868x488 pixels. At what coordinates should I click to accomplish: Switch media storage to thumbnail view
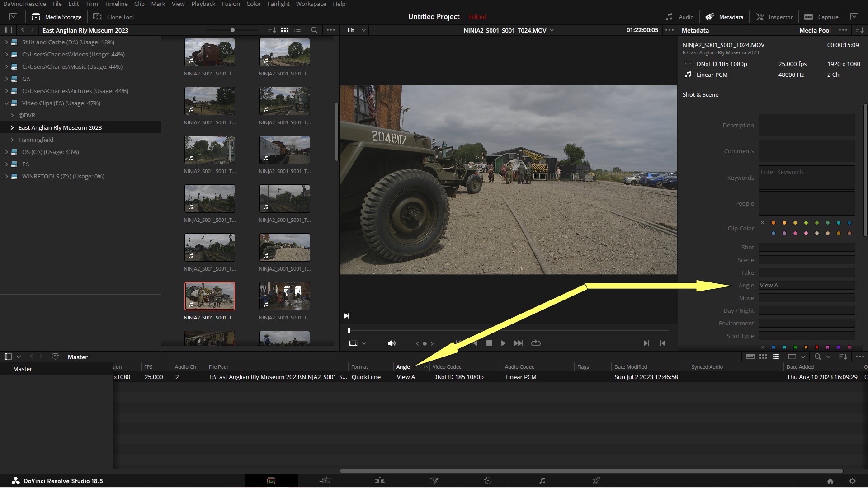tap(285, 30)
